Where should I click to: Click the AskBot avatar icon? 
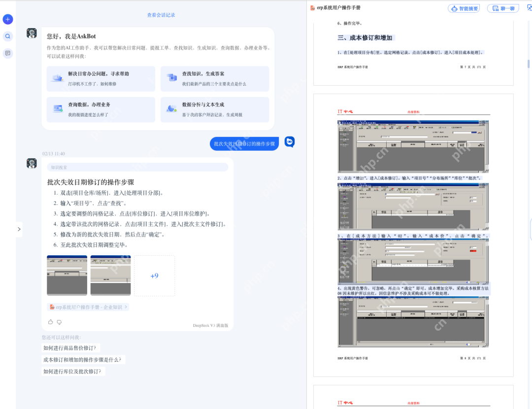tap(32, 33)
